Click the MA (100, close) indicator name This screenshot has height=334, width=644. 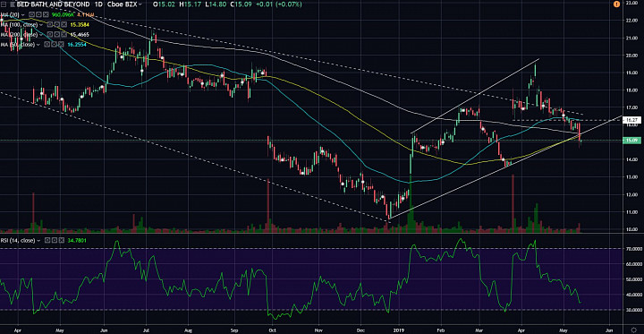coord(19,24)
